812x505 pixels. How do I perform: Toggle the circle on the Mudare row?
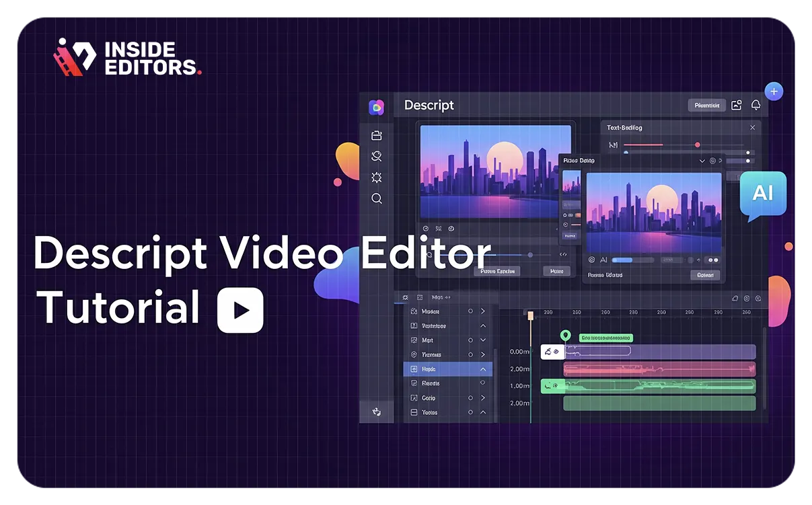(x=470, y=311)
